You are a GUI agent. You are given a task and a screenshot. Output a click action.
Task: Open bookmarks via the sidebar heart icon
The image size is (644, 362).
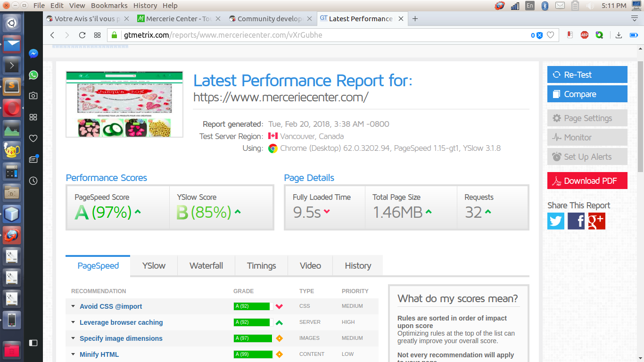click(33, 138)
